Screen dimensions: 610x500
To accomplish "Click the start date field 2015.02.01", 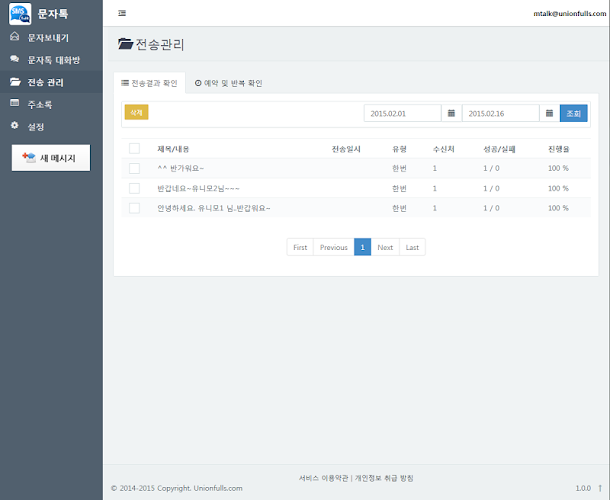I will tap(402, 113).
